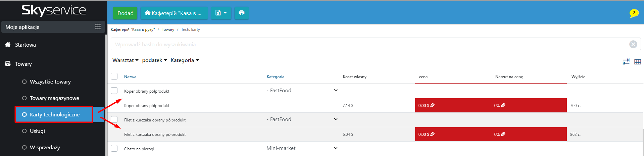The image size is (644, 156).
Task: Go to Usługi sidebar item
Action: (x=37, y=131)
